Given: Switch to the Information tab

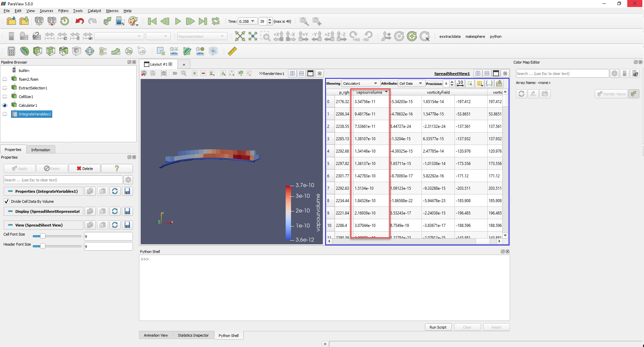Looking at the screenshot, I should [41, 150].
